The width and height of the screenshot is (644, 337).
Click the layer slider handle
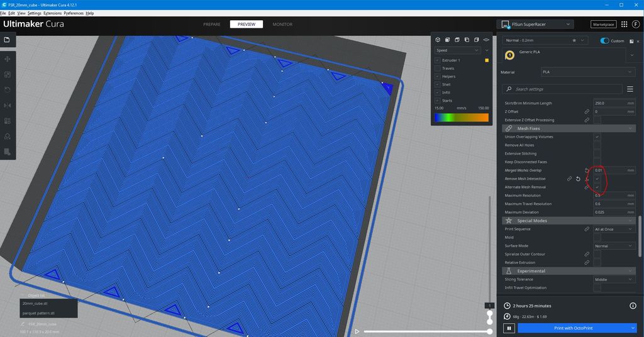tap(489, 314)
